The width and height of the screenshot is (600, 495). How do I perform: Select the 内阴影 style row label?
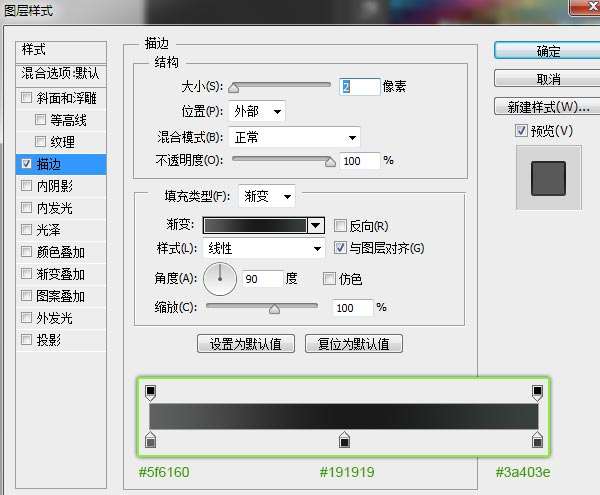pyautogui.click(x=54, y=186)
